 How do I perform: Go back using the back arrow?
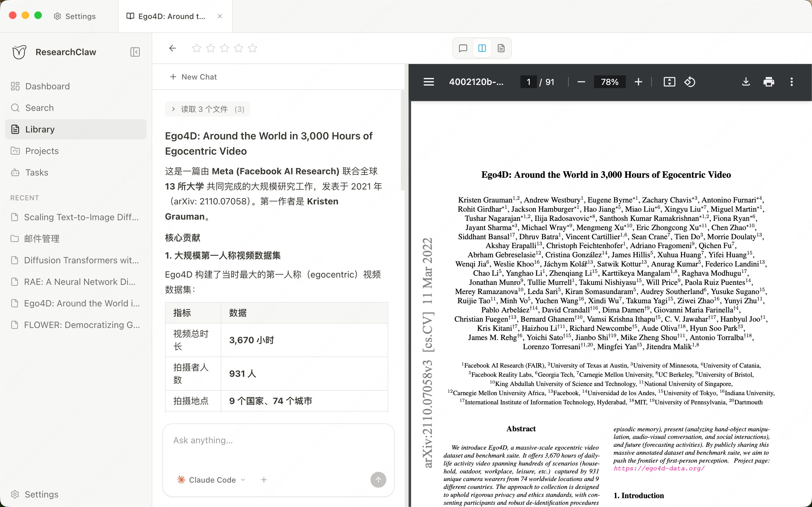(172, 48)
